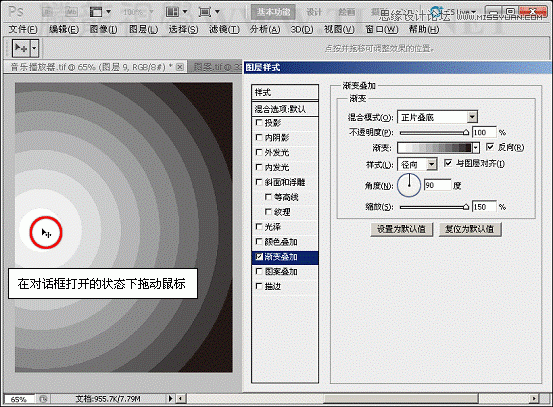Switch to the second .tif document tab
Image resolution: width=553 pixels, height=407 pixels.
point(215,67)
